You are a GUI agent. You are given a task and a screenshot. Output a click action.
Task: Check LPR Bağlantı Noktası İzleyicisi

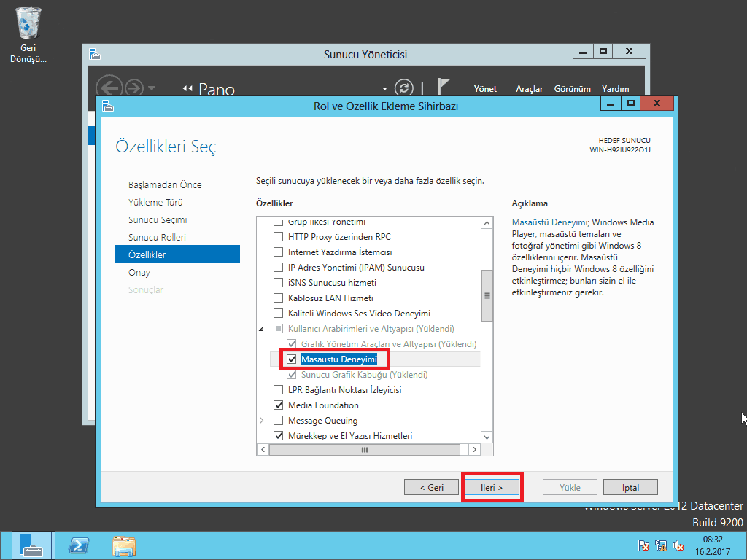(278, 390)
